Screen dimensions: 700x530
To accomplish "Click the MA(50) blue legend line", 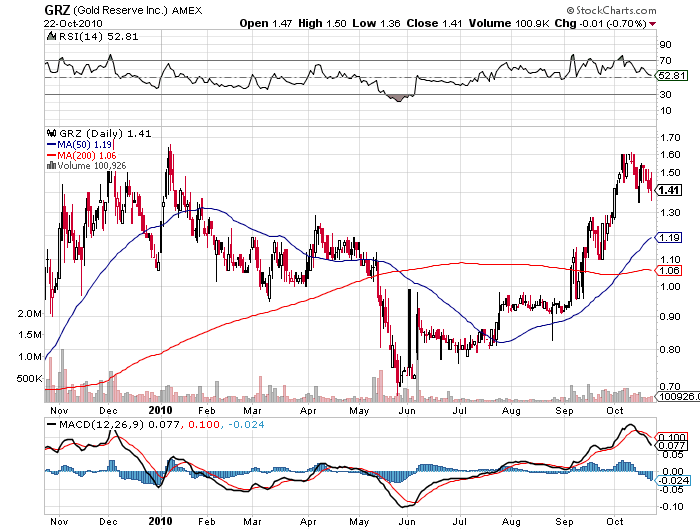I will click(51, 144).
